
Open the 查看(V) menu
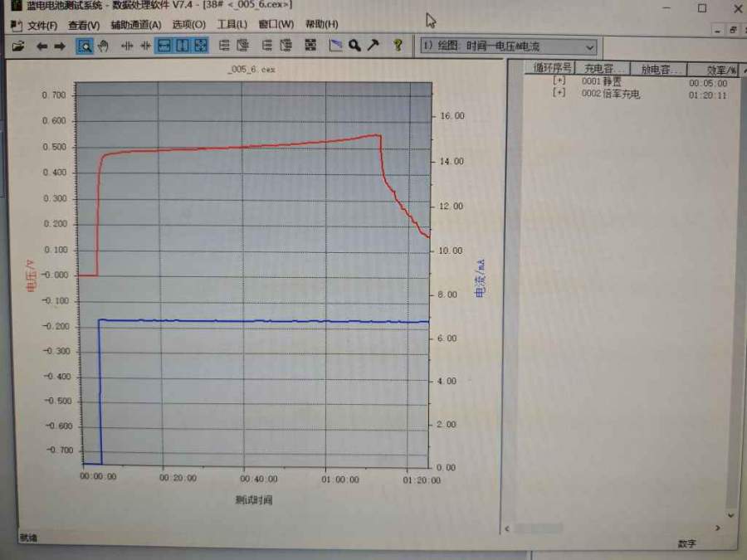(x=84, y=25)
